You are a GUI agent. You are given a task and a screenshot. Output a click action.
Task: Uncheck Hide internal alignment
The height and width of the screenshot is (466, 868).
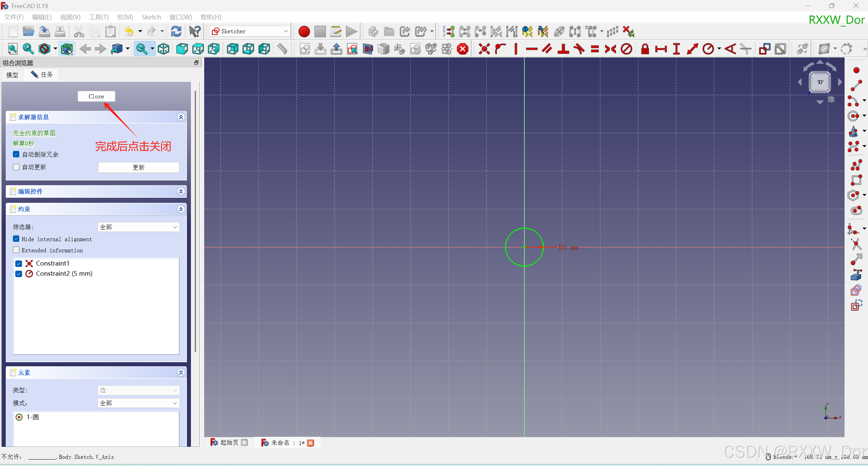[16, 239]
